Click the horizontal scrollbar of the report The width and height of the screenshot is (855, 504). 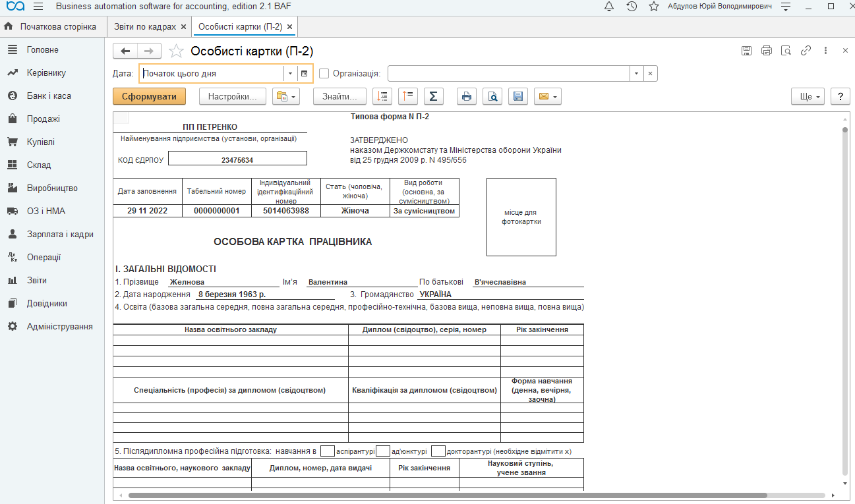pyautogui.click(x=448, y=495)
